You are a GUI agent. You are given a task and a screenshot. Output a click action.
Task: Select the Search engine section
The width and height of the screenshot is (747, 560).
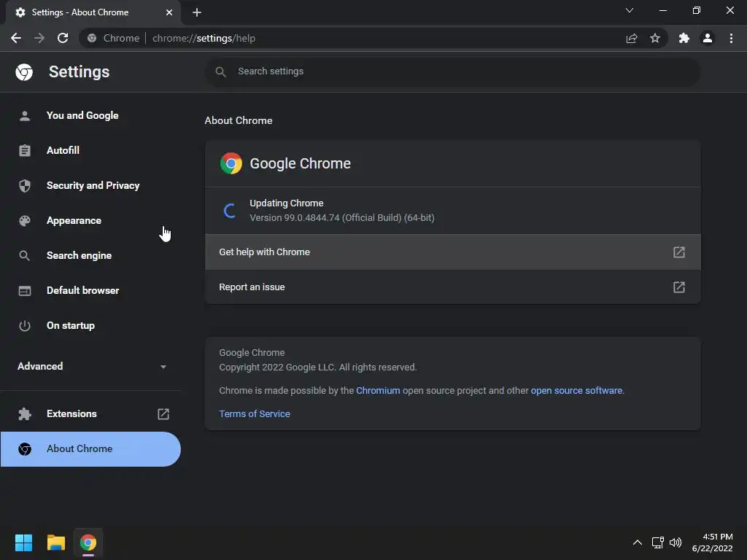point(90,256)
